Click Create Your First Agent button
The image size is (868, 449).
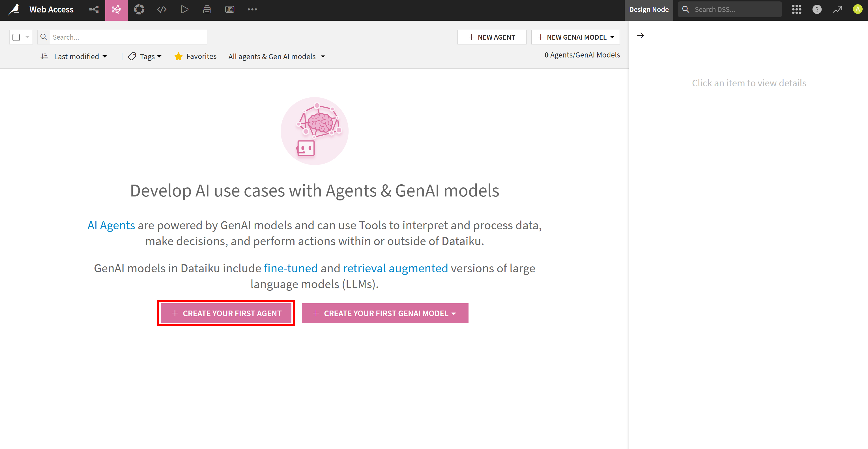[226, 313]
